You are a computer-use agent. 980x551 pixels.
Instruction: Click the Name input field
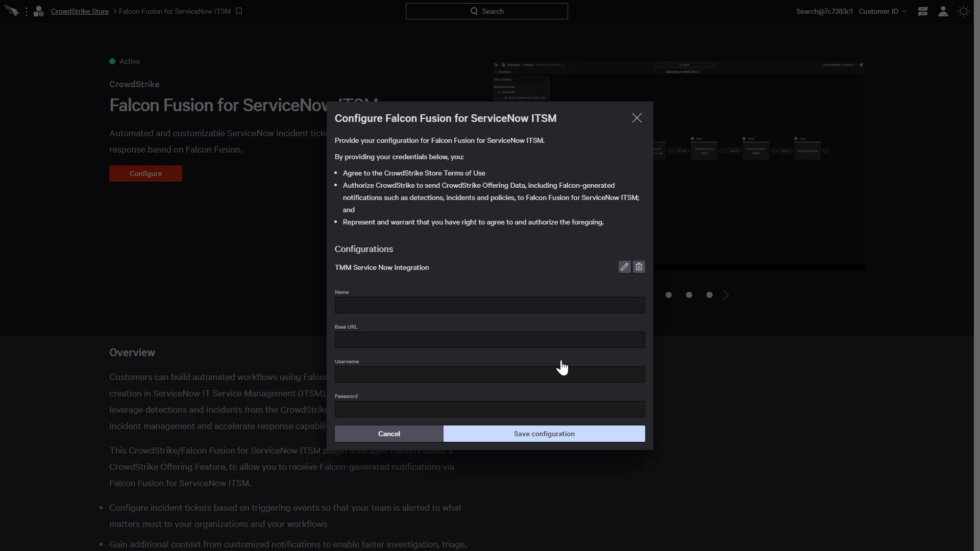tap(489, 305)
